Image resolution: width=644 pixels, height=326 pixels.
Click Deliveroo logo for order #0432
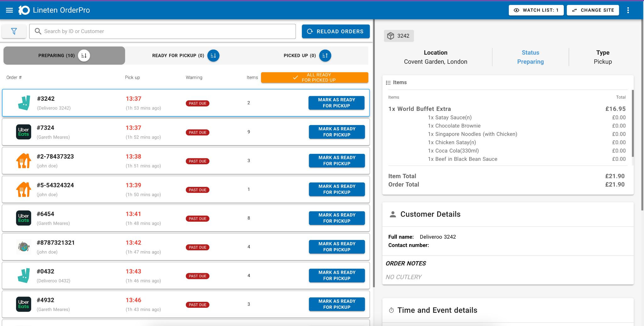tap(24, 275)
